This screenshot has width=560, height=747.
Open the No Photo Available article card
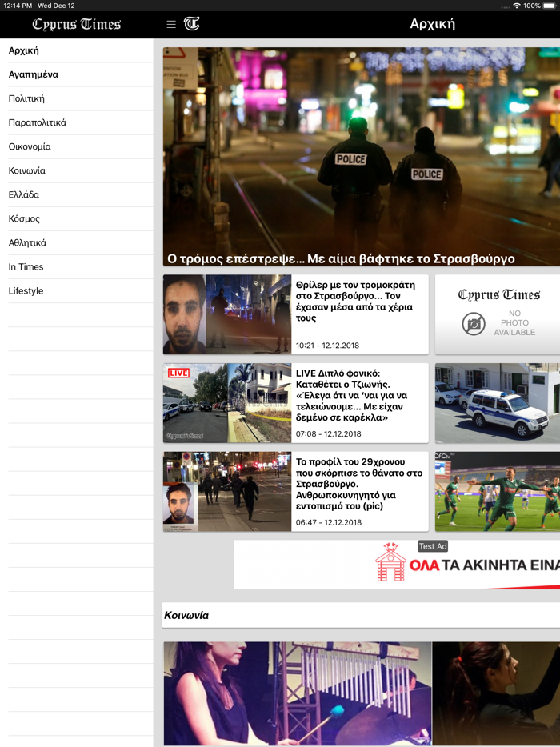[498, 314]
